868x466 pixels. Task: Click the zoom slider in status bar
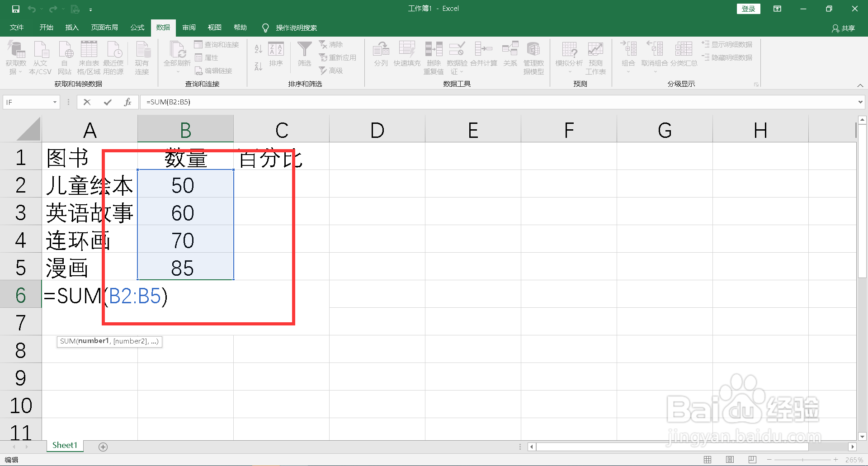[802, 460]
